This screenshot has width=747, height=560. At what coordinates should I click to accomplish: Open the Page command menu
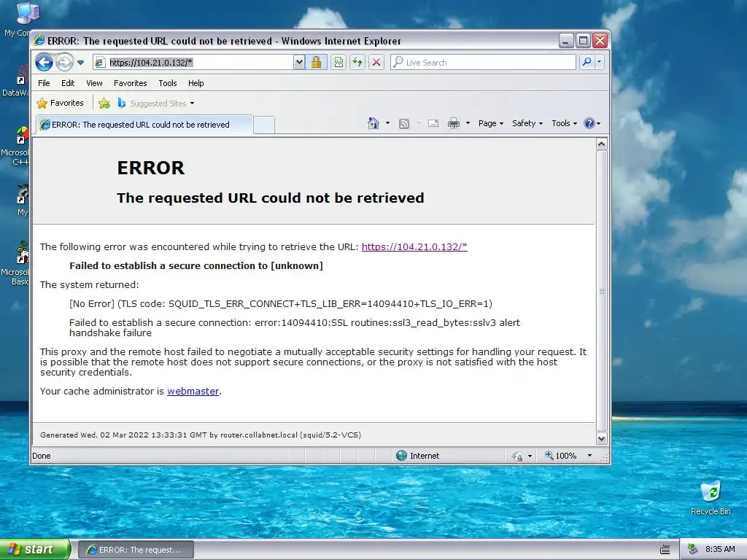coord(491,123)
